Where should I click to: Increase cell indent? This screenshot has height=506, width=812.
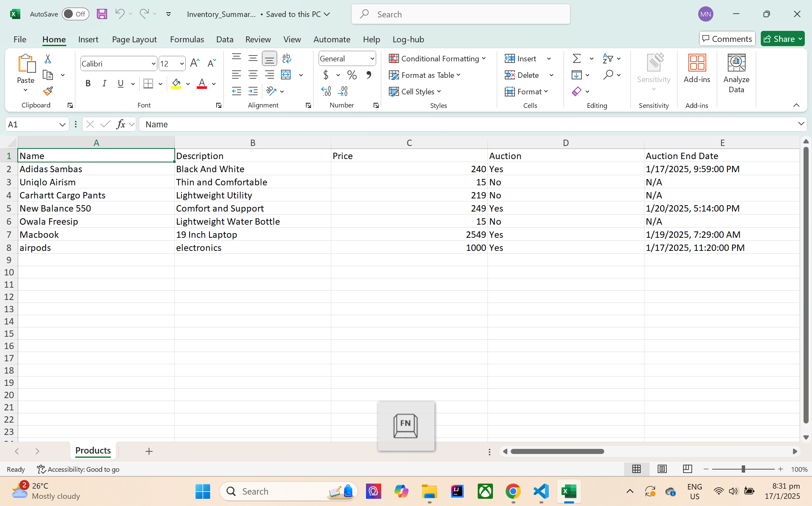click(253, 91)
